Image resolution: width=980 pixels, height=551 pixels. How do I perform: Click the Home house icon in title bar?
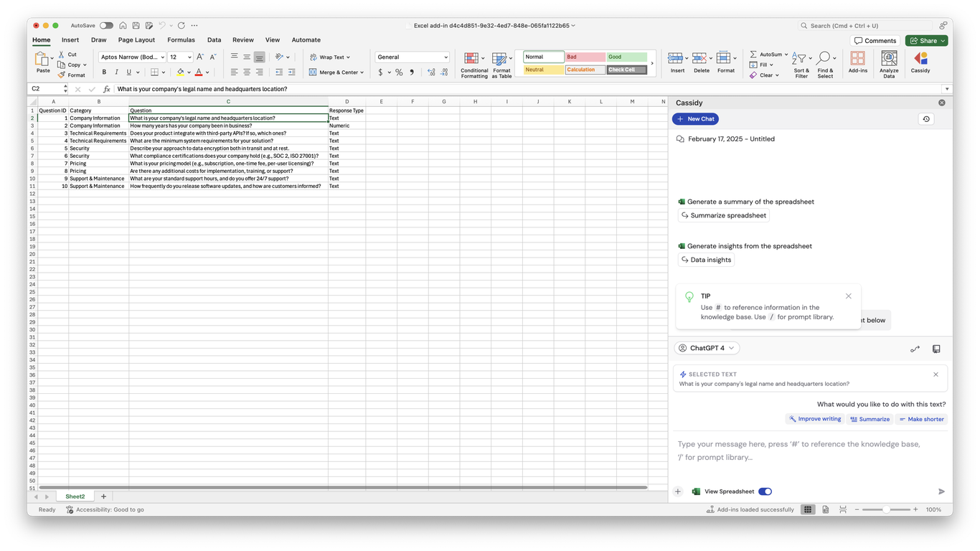click(123, 25)
